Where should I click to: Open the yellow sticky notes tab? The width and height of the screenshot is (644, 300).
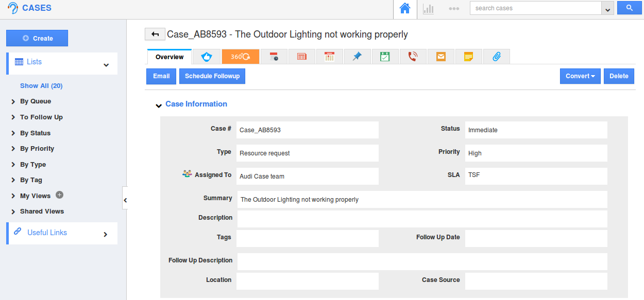(x=468, y=57)
